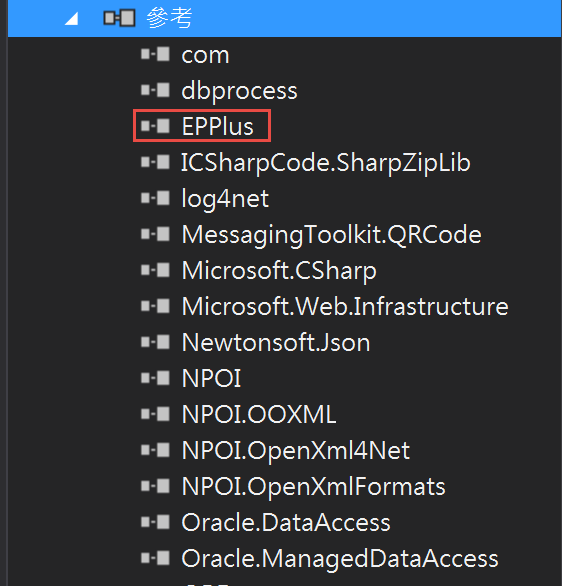Viewport: 562px width, 586px height.
Task: Click the NPOI reference icon
Action: click(155, 378)
